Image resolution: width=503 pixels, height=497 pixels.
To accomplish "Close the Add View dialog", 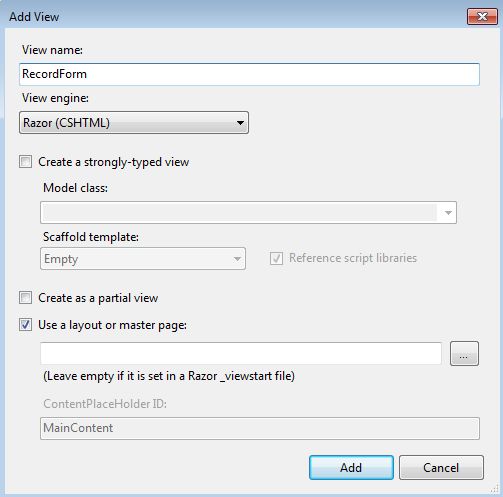I will click(482, 16).
